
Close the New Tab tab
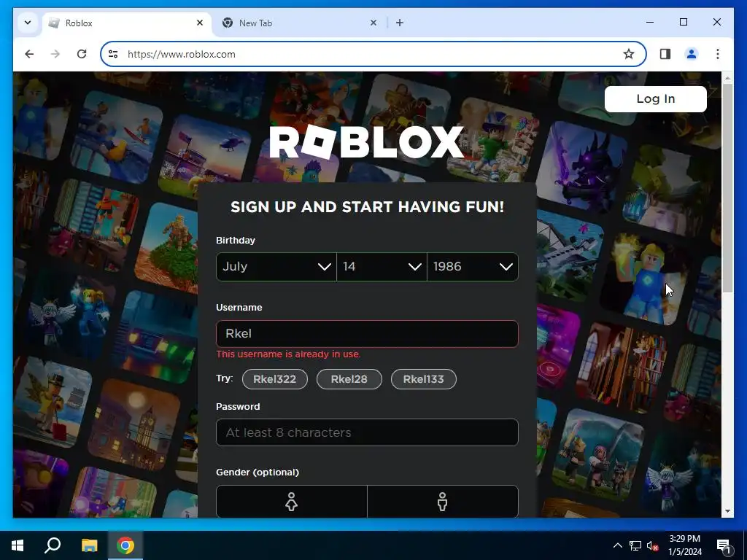(373, 23)
